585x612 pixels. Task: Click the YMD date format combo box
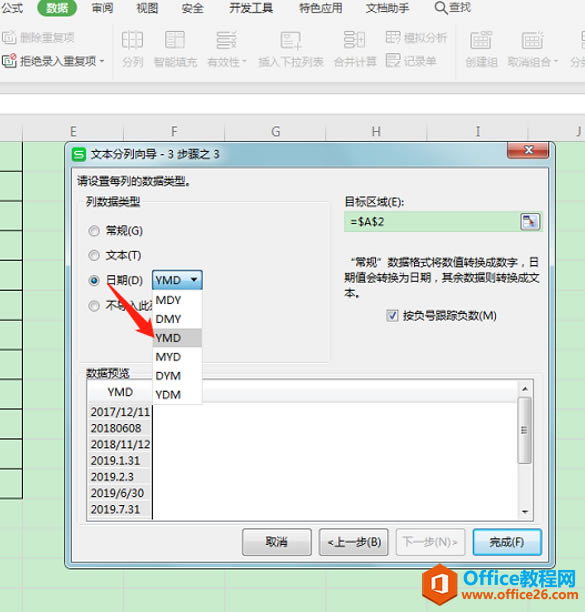tap(177, 280)
